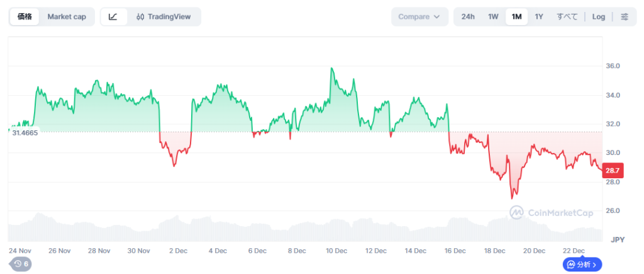Click the red 28.7 current price label
The width and height of the screenshot is (644, 274).
pos(612,171)
